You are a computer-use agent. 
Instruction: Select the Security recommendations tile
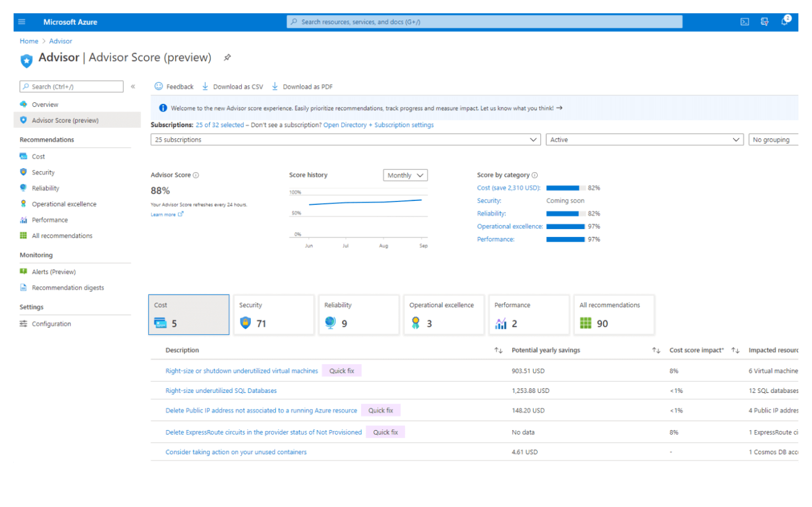pos(274,315)
